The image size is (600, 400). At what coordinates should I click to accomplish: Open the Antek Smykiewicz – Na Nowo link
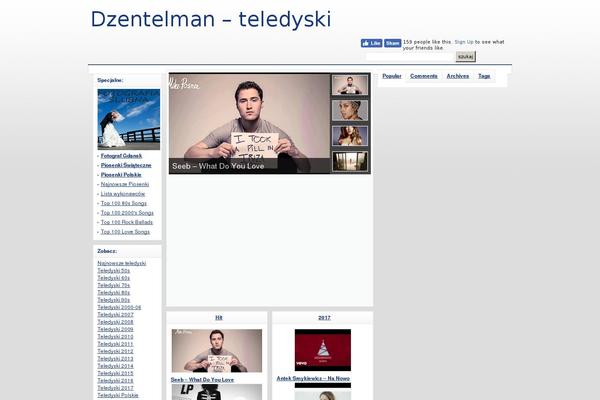tap(313, 379)
